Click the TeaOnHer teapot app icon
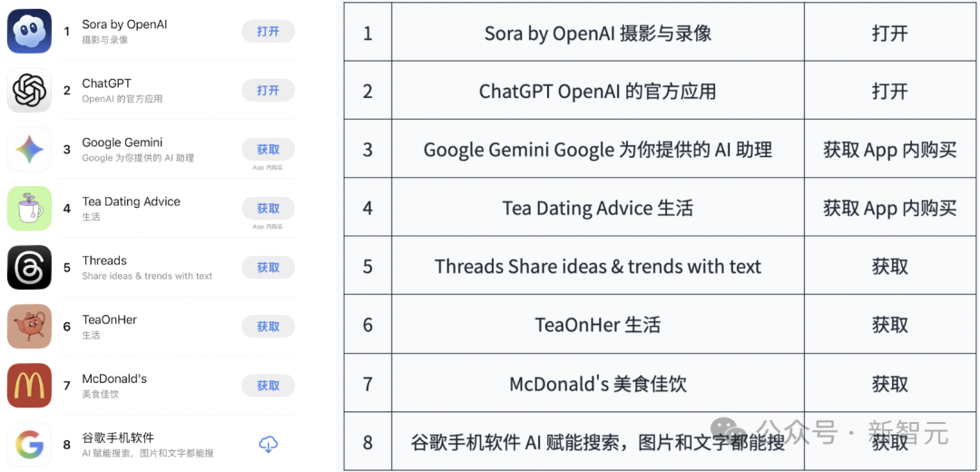This screenshot has height=472, width=980. pos(30,327)
